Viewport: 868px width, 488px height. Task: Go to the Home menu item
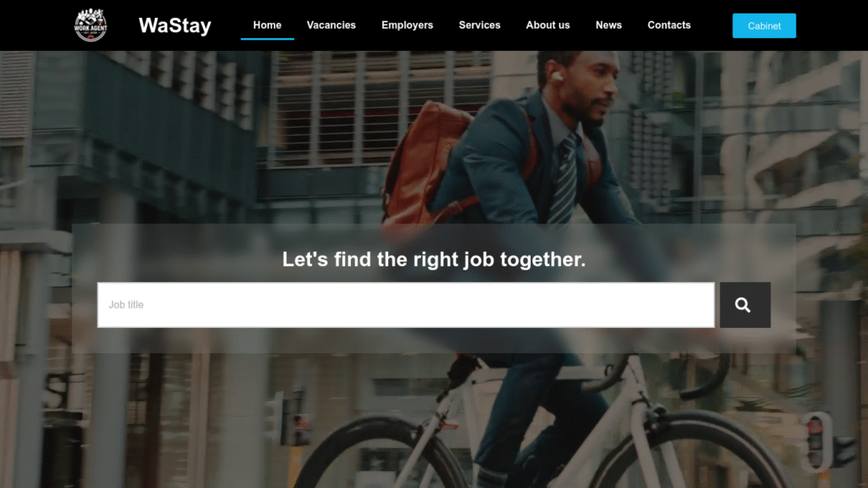coord(267,25)
